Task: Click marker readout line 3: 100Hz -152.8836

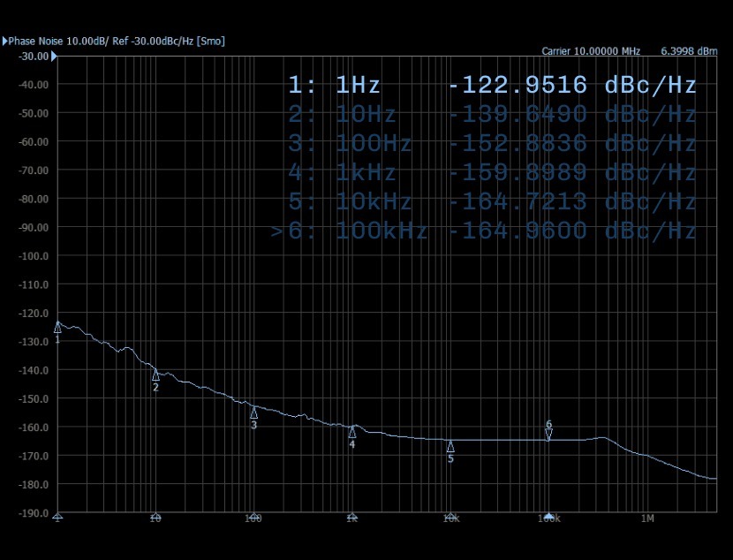Action: pos(492,143)
